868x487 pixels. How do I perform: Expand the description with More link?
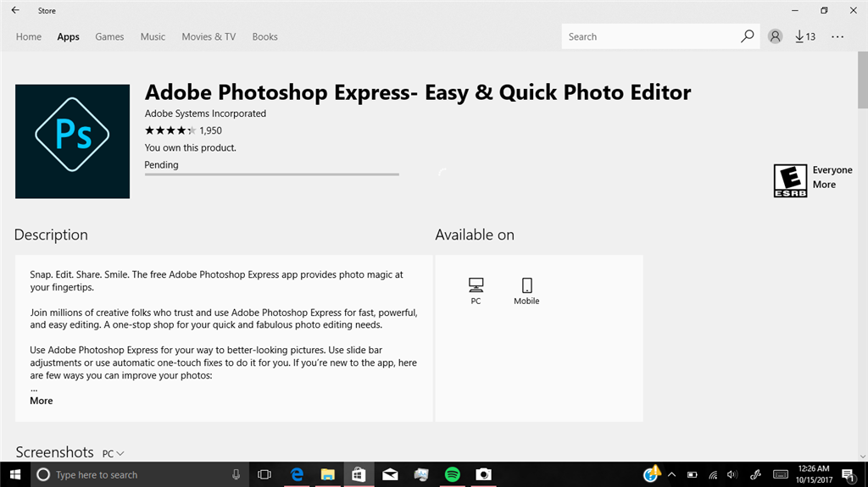(x=42, y=401)
